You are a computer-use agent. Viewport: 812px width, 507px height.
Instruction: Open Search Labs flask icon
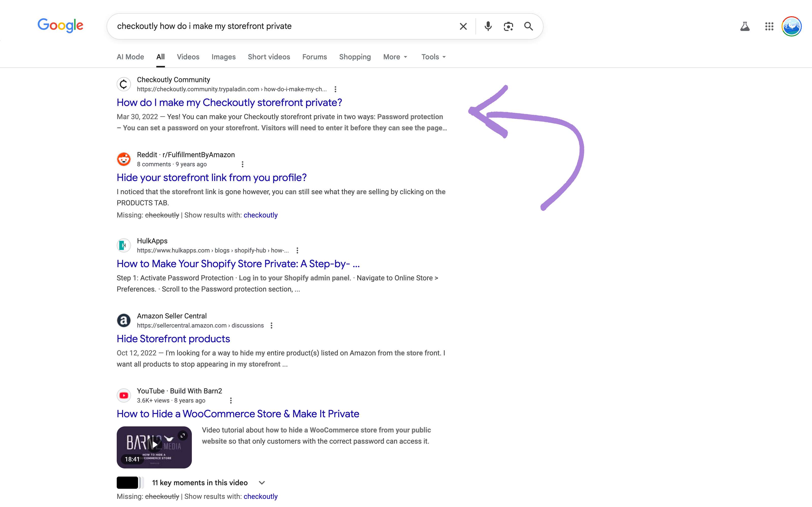point(745,26)
